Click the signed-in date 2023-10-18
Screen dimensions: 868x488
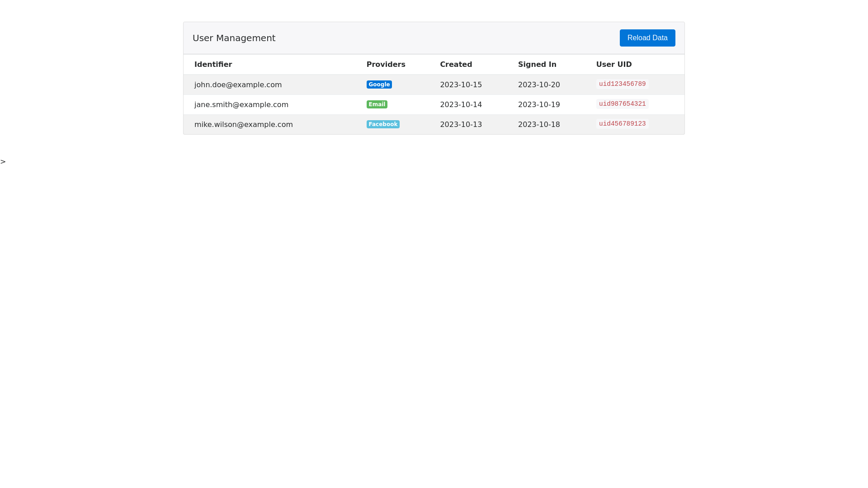point(538,125)
